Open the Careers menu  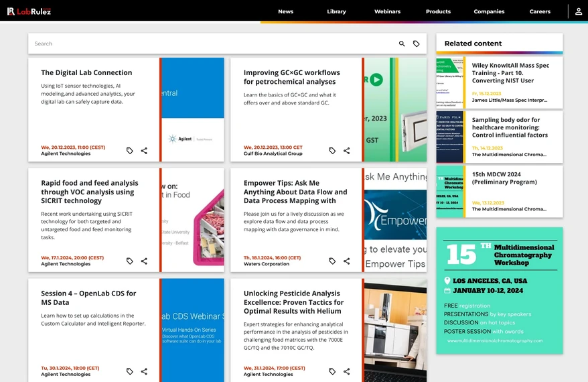[540, 11]
